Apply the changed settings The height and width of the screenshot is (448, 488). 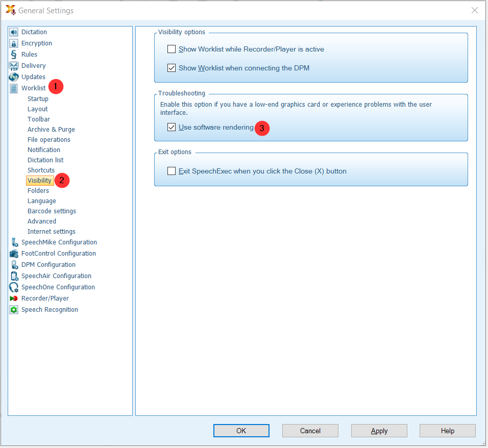click(379, 431)
